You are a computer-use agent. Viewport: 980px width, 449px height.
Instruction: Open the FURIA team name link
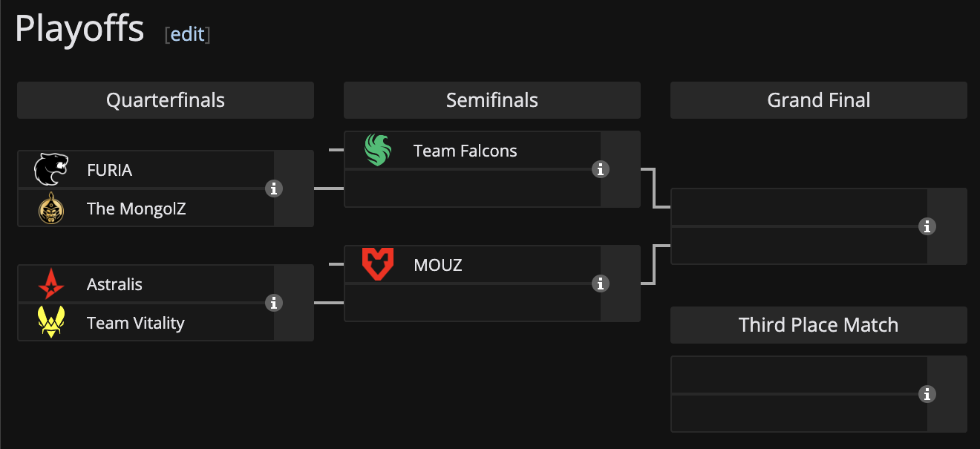pos(109,170)
